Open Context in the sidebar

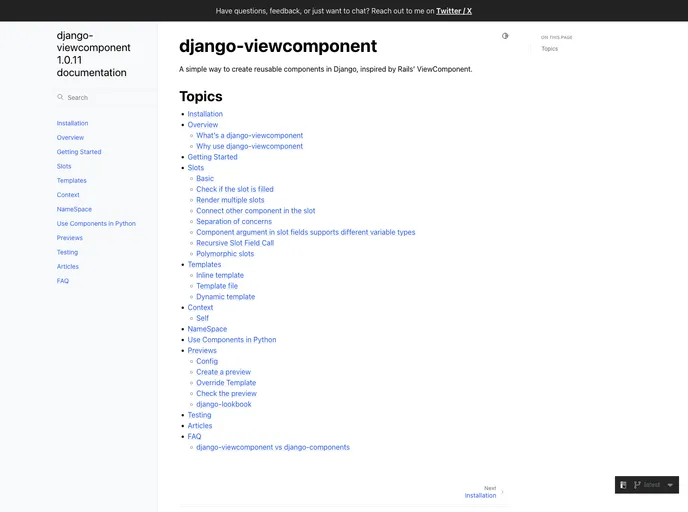pyautogui.click(x=68, y=195)
